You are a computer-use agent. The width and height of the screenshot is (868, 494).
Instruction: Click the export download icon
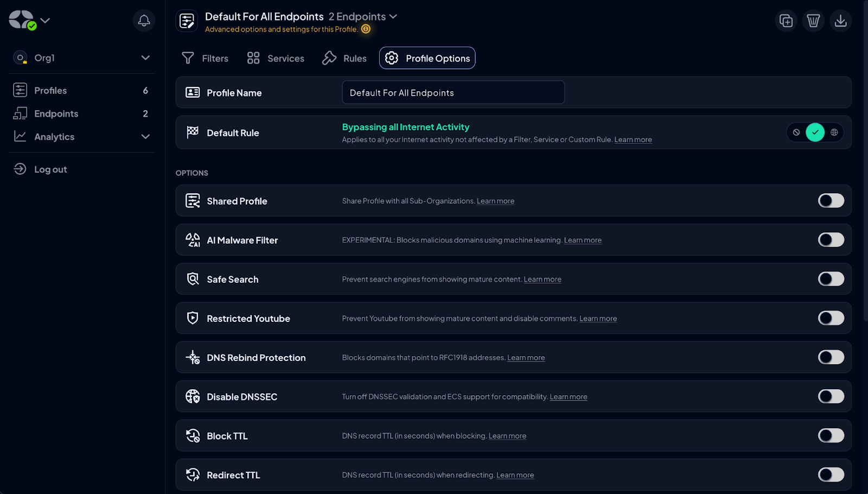840,21
